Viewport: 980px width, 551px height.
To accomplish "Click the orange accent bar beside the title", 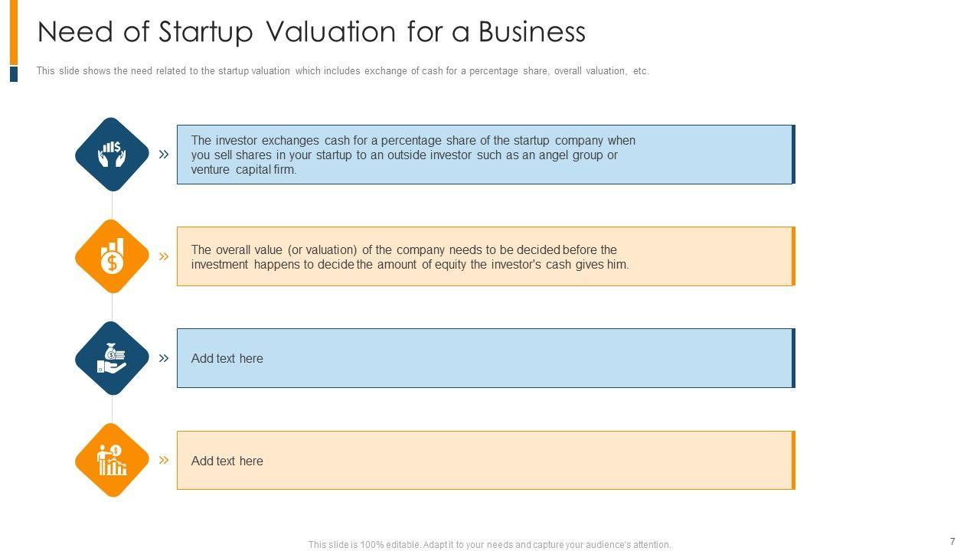I will [14, 32].
